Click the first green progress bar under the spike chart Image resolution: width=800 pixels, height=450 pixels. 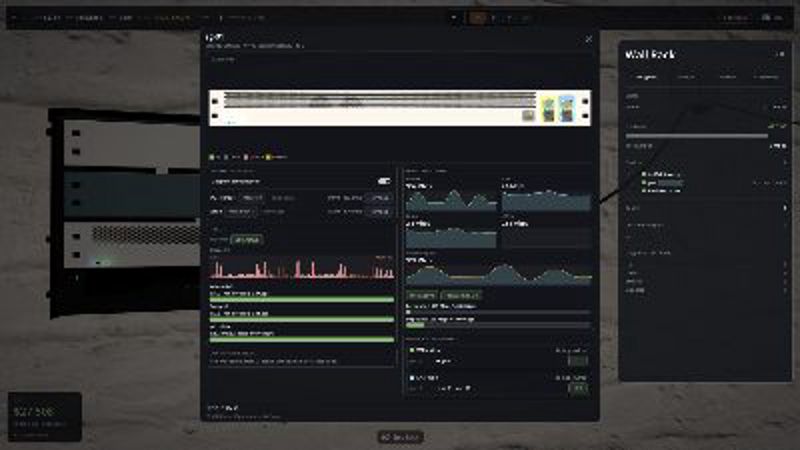coord(302,299)
